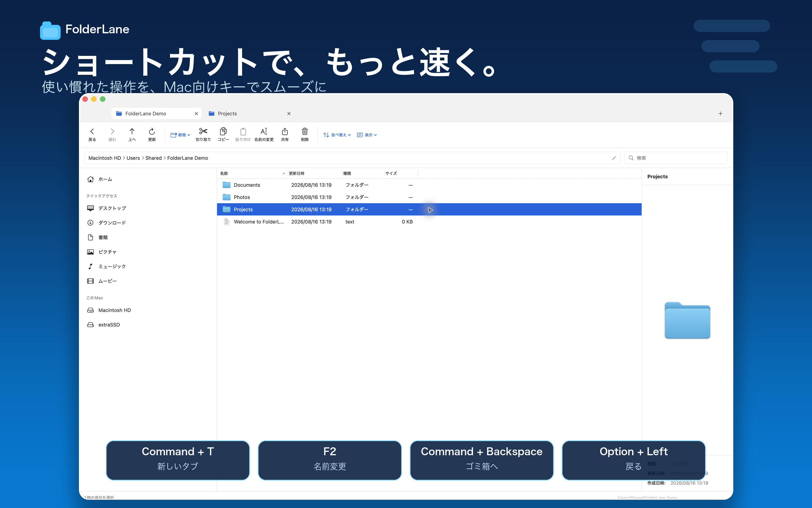
Task: Click Macintosh HD in the path bar
Action: pos(105,158)
